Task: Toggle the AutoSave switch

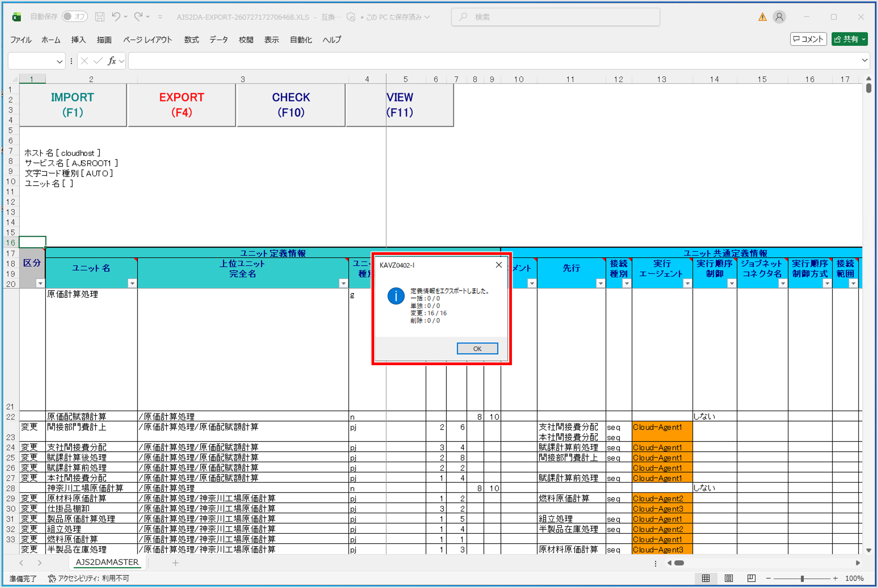Action: click(x=74, y=17)
